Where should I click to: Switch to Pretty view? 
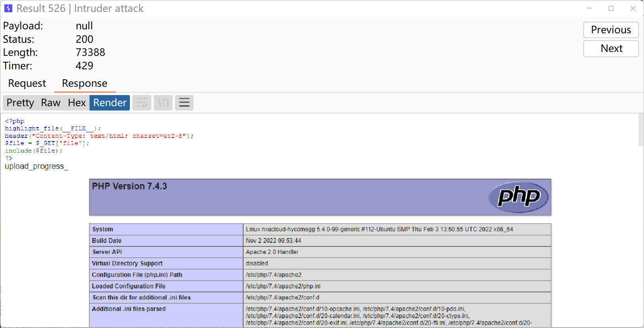(20, 103)
